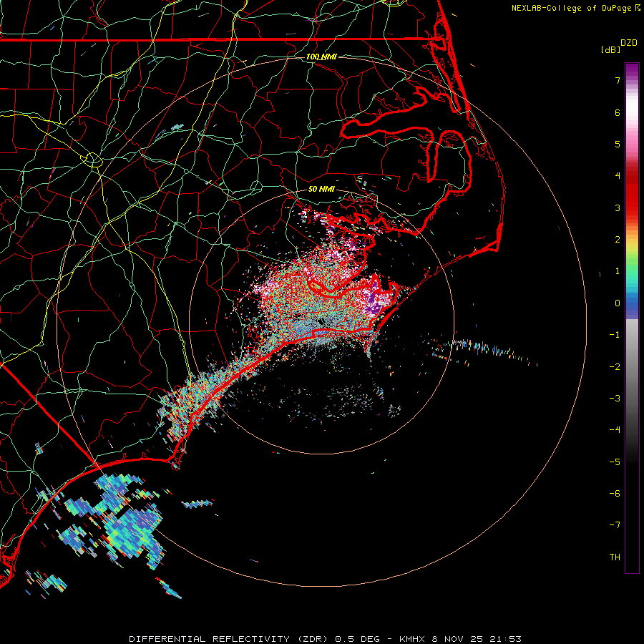Screen dimensions: 644x644
Task: Click scale value 6 on legend
Action: point(618,112)
